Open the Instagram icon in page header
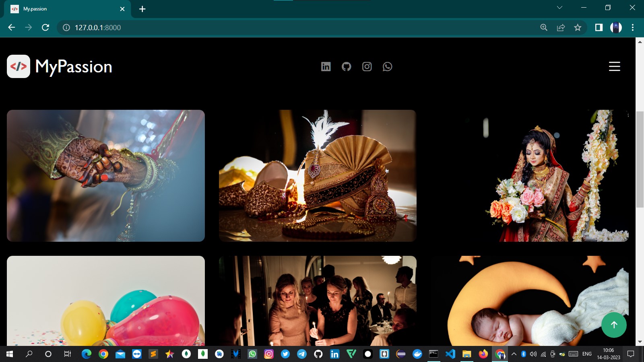This screenshot has width=644, height=362. [367, 66]
